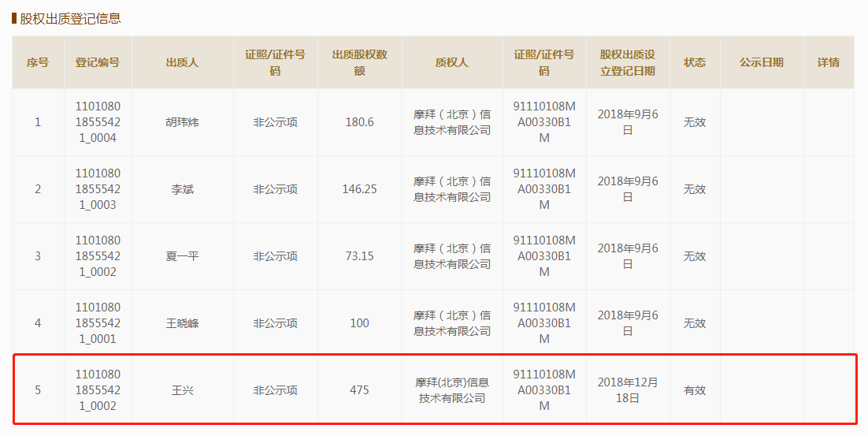
Task: Click pledgee 摩拜(北京)信息技术有限公司 in 王兴's row
Action: click(451, 390)
